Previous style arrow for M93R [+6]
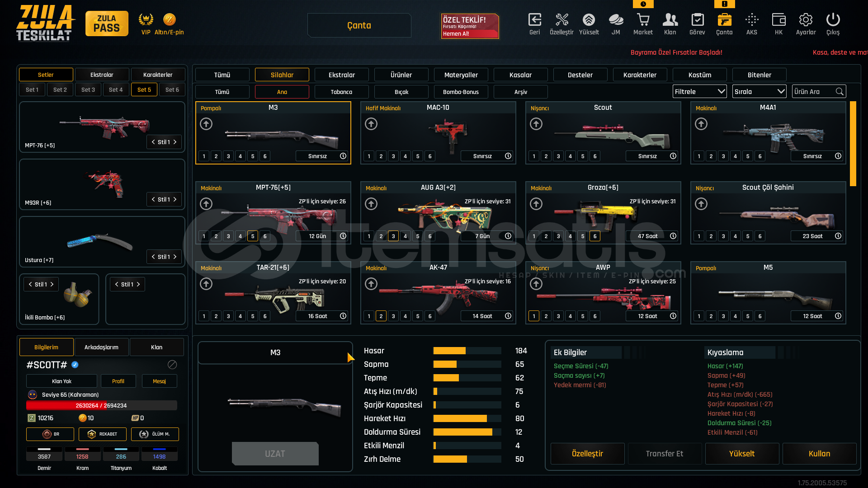This screenshot has width=868, height=488. [153, 199]
